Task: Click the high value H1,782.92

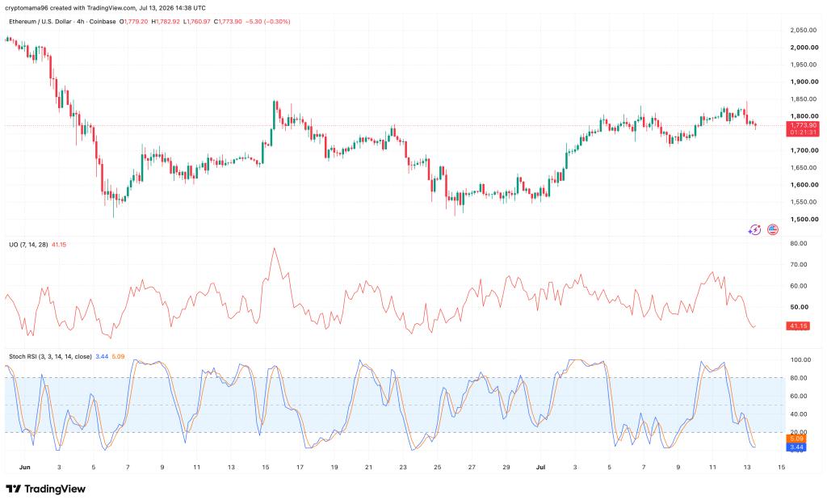Action: [x=166, y=22]
